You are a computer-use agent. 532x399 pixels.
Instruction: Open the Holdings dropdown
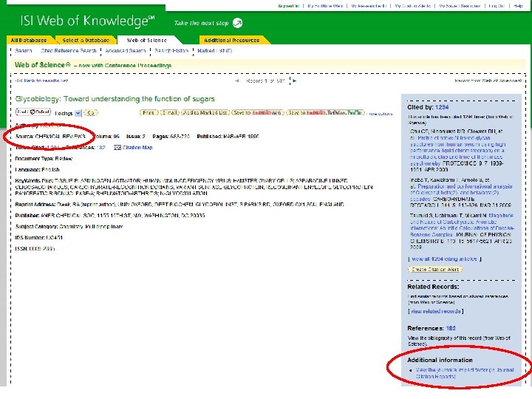78,113
